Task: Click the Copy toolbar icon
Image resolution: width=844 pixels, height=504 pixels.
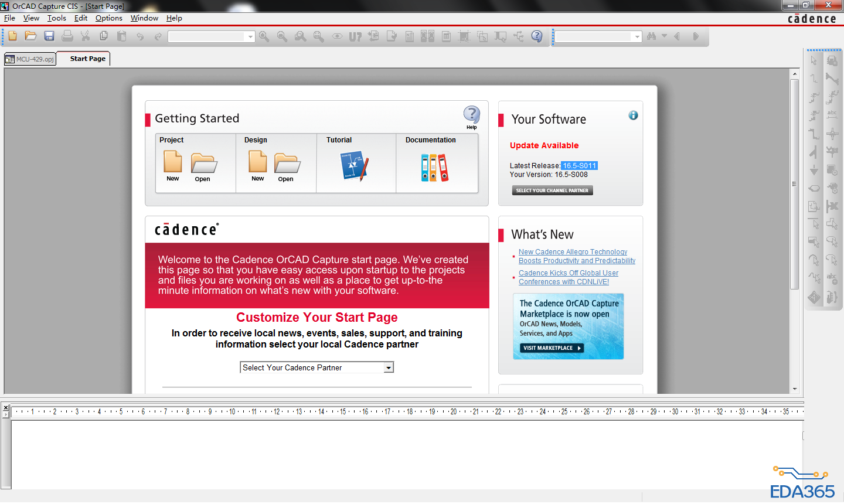Action: tap(104, 36)
